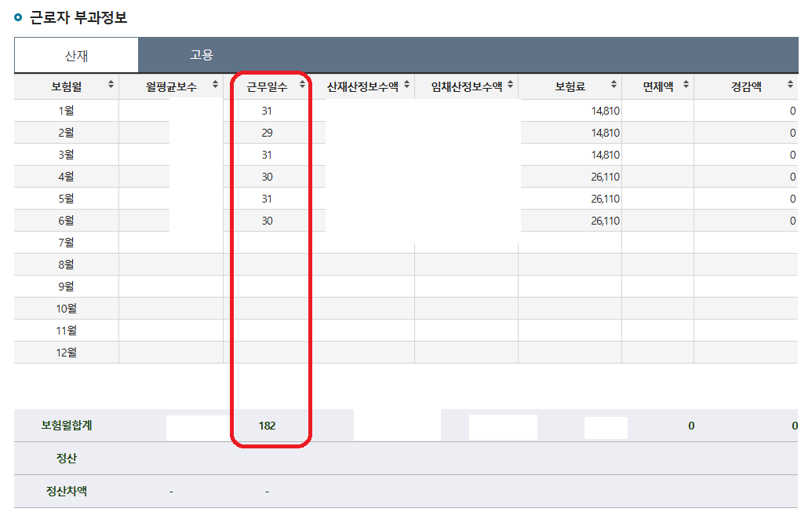The image size is (812, 523).
Task: Click the 임채산정보수액 header text
Action: 467,86
